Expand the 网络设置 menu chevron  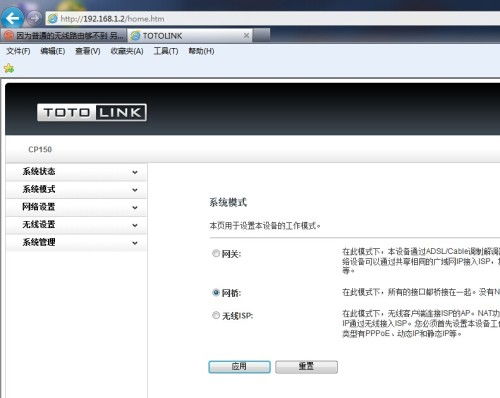pos(135,208)
